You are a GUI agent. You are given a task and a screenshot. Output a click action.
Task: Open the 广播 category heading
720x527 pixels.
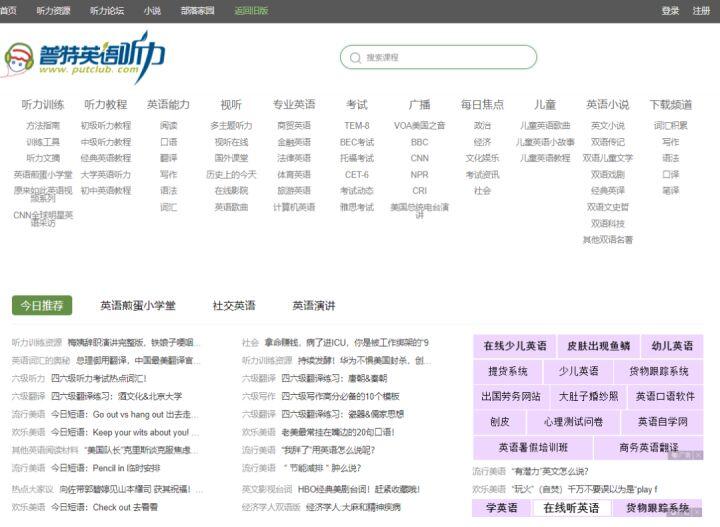click(x=419, y=105)
